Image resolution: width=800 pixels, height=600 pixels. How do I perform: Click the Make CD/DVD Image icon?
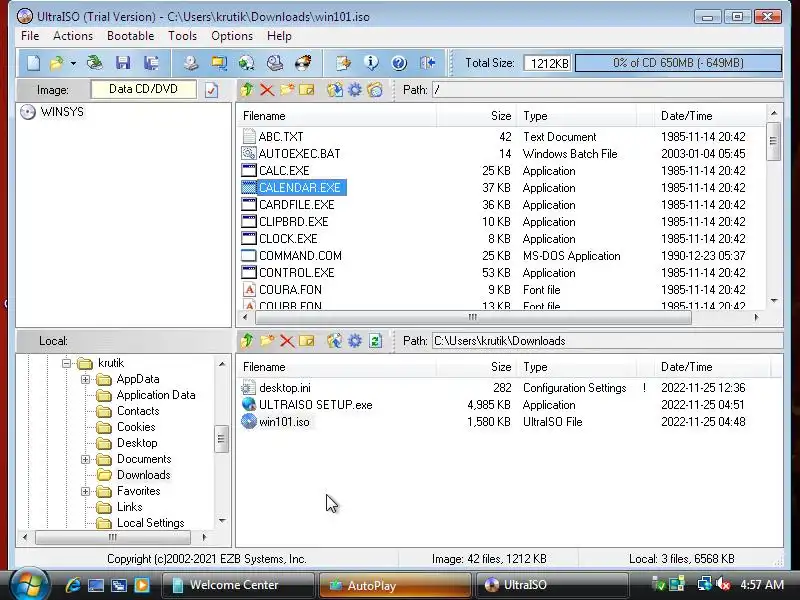click(x=191, y=63)
